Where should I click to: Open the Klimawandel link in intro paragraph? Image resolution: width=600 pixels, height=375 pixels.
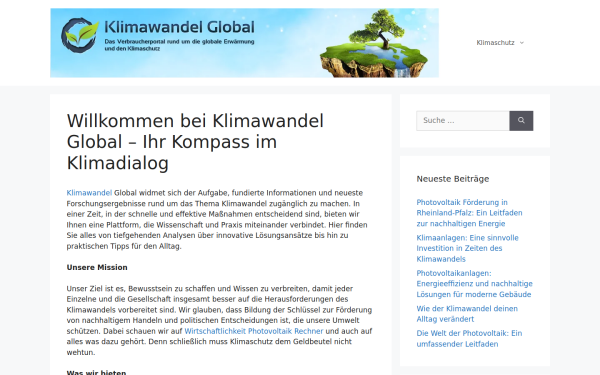[89, 193]
